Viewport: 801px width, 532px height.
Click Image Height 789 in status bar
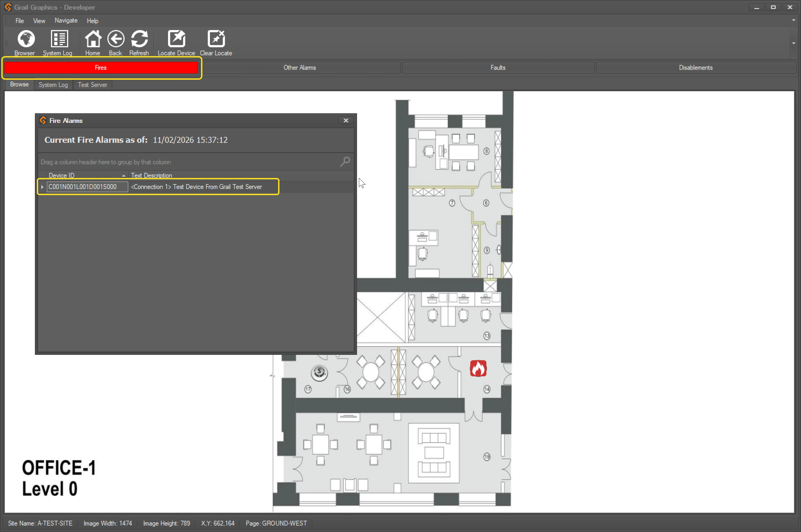(x=167, y=523)
